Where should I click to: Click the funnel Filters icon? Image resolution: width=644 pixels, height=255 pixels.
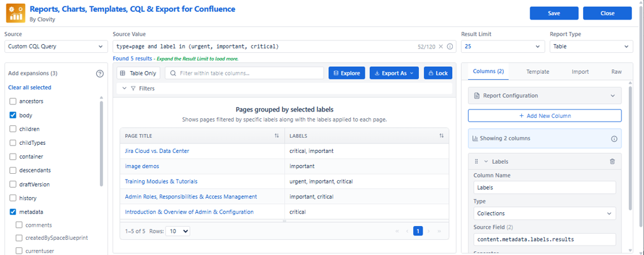tap(133, 88)
